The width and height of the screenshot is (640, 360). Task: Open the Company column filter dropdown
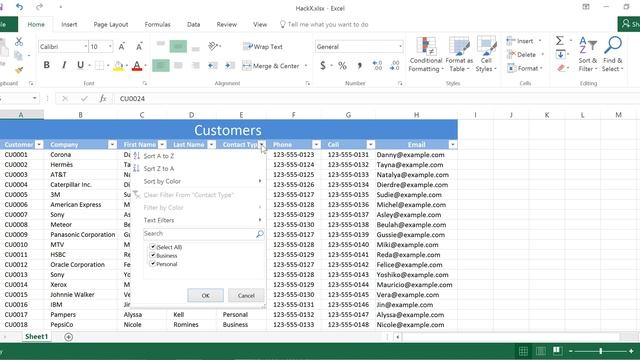click(112, 144)
